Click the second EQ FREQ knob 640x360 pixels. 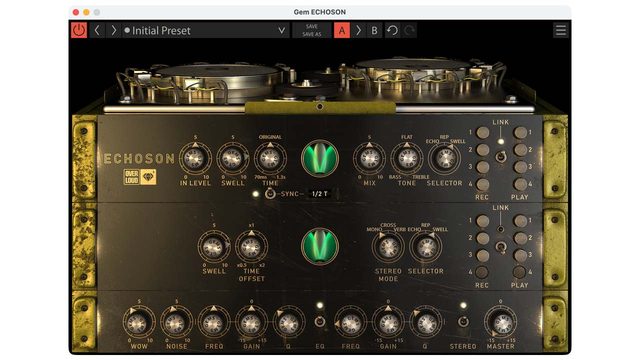pyautogui.click(x=350, y=323)
